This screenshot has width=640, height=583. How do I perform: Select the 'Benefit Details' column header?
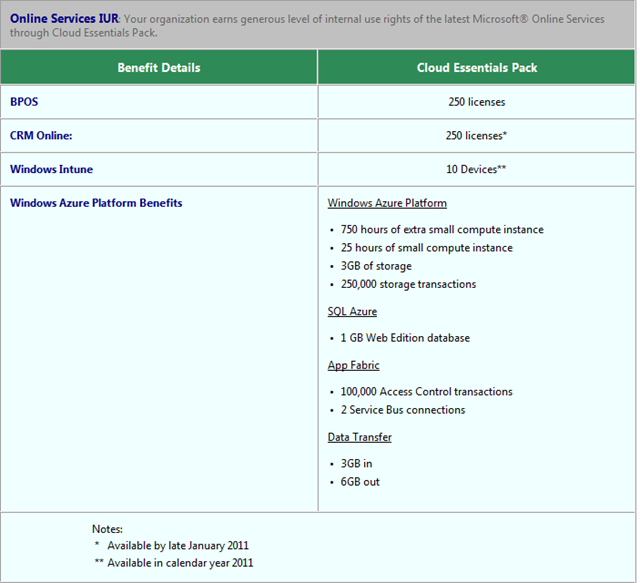[159, 67]
